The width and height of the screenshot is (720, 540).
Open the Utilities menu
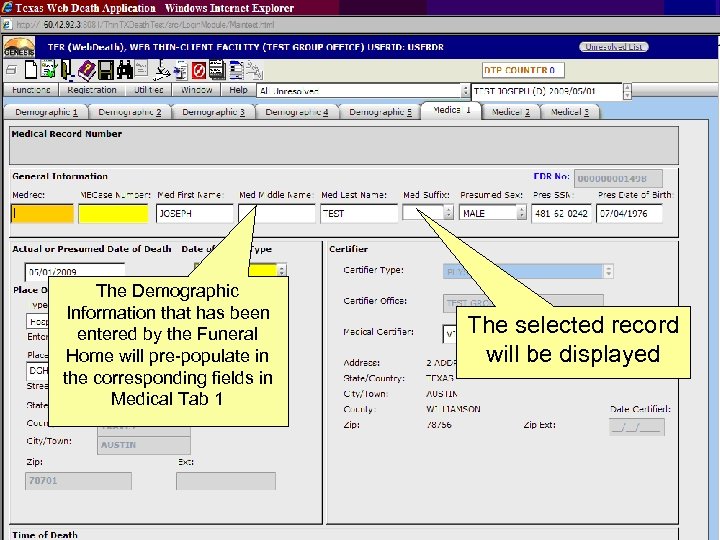point(148,90)
